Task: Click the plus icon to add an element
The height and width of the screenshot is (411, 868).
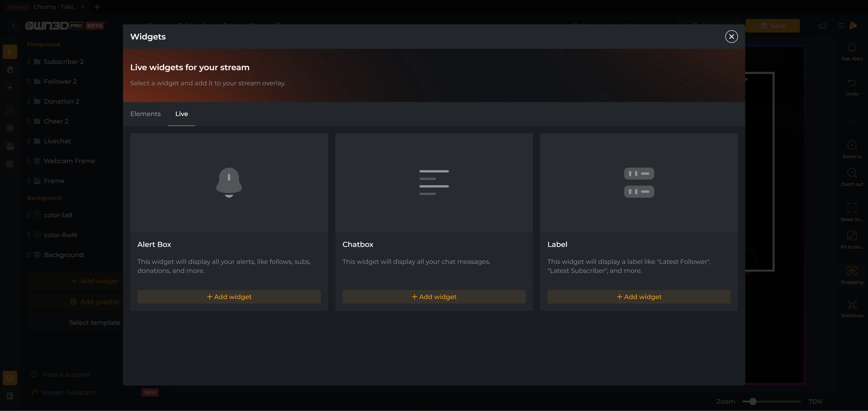Action: 10,88
